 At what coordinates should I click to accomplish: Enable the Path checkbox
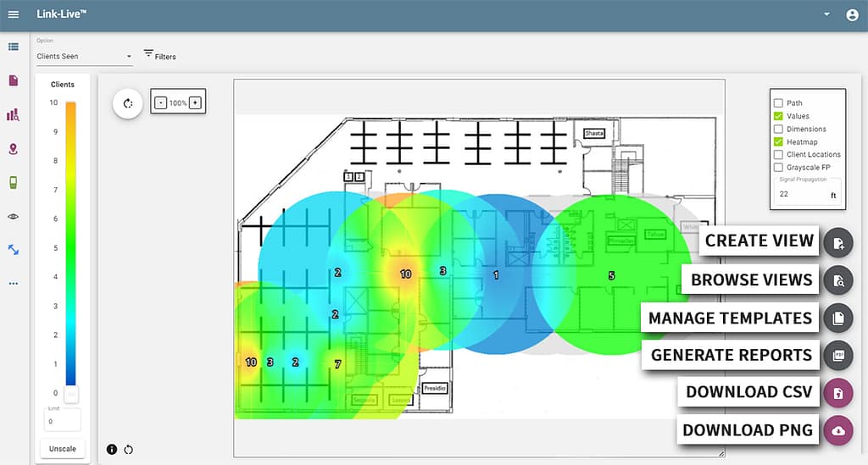(x=778, y=103)
